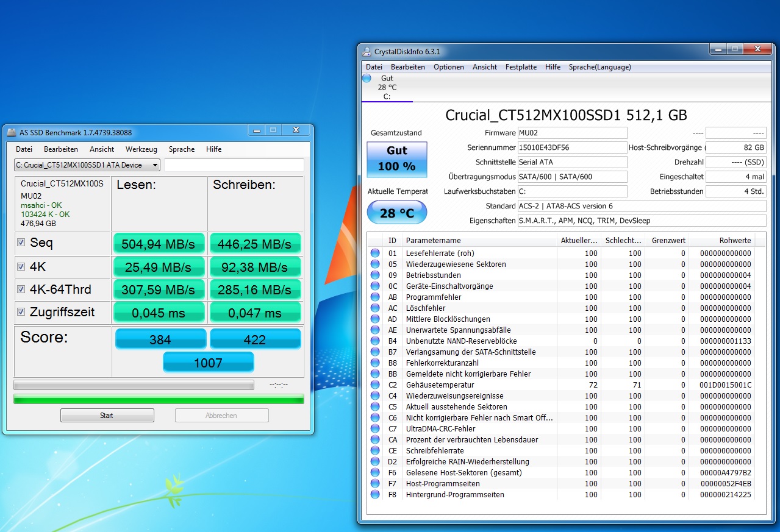The height and width of the screenshot is (532, 780).
Task: Open the drive selection dropdown in AS SSD
Action: pos(87,165)
